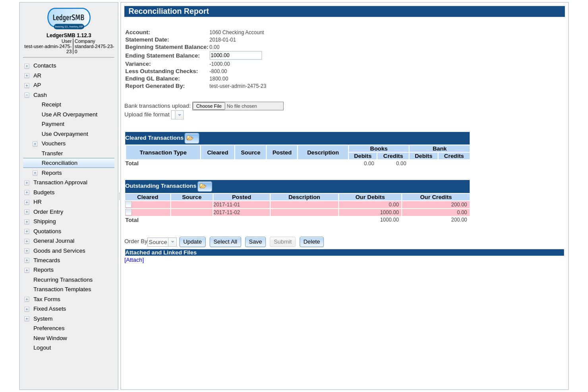
Task: Collapse the Cash menu
Action: click(x=27, y=95)
